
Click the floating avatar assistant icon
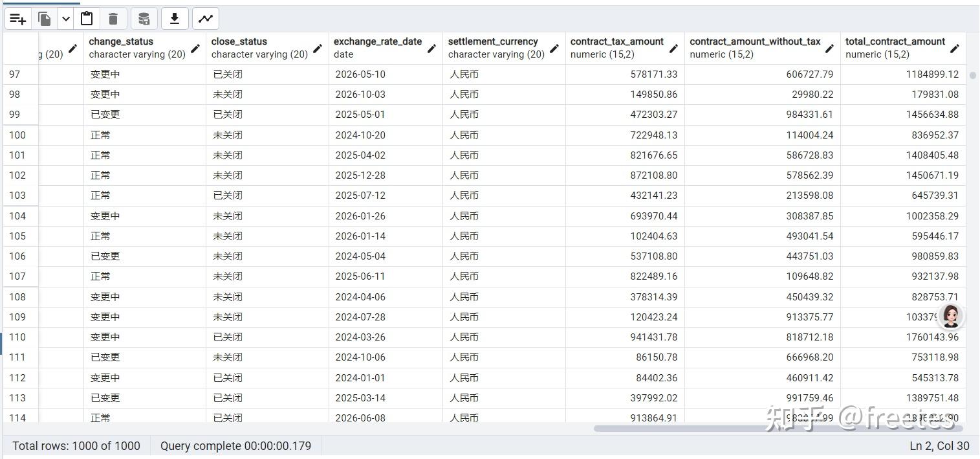(x=950, y=315)
